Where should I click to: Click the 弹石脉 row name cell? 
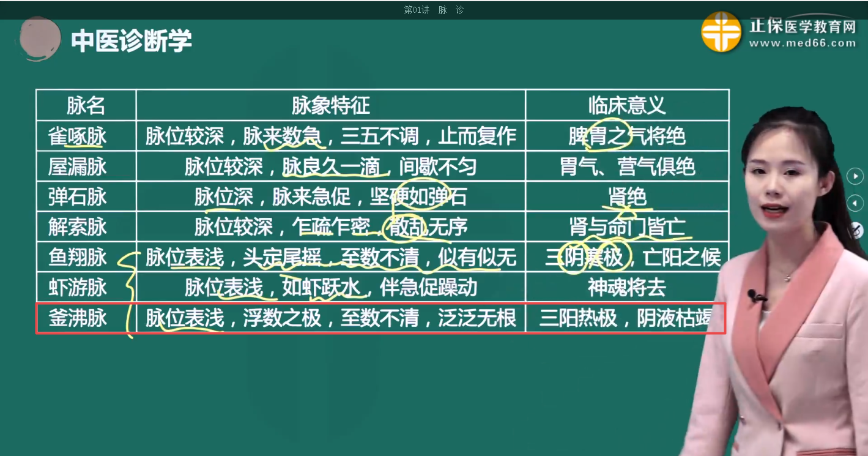[78, 197]
